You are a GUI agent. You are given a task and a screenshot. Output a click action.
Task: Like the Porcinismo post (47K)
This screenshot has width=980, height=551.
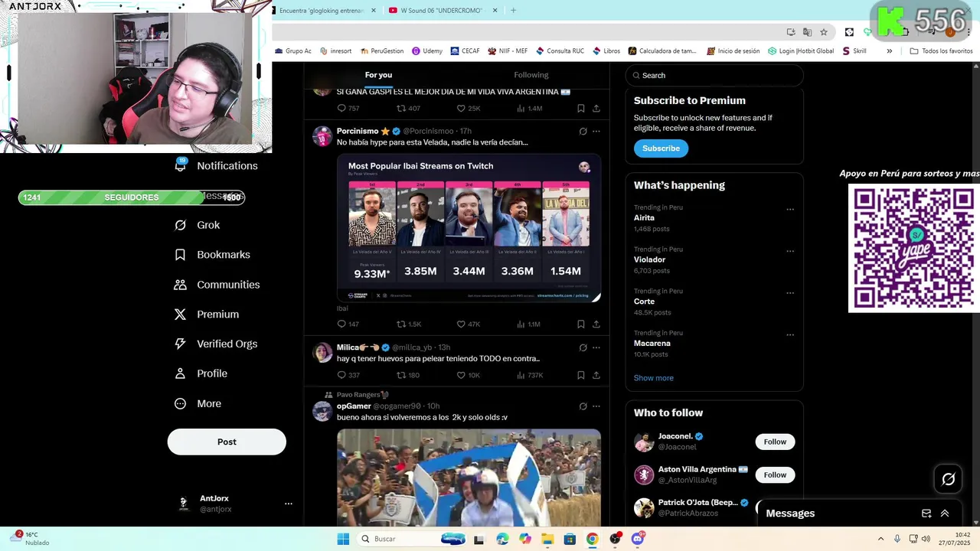point(468,324)
